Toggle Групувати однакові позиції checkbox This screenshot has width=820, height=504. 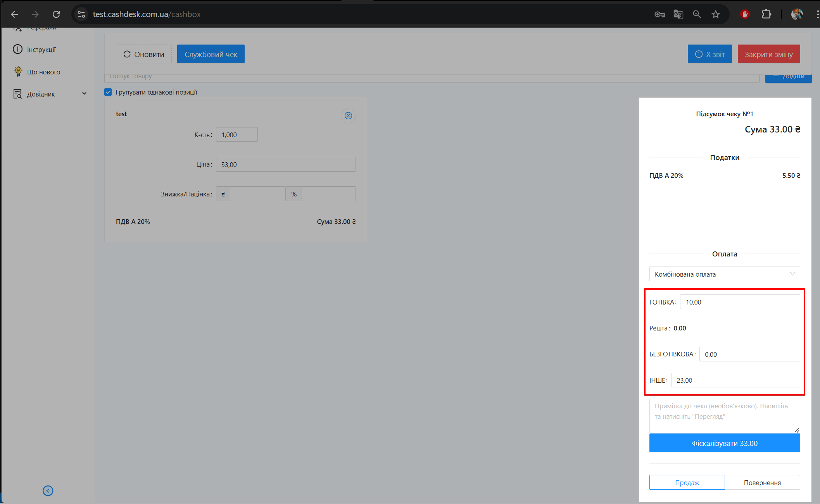tap(108, 92)
